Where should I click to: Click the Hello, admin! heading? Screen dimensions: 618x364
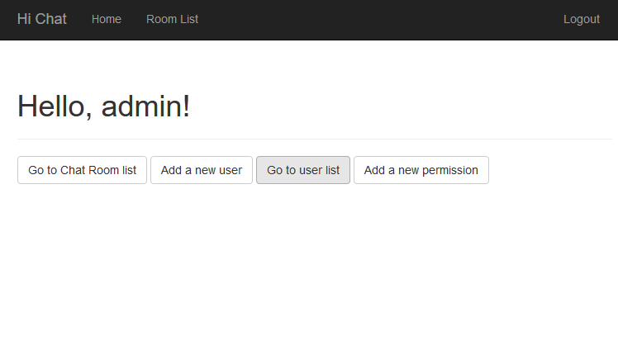(104, 106)
